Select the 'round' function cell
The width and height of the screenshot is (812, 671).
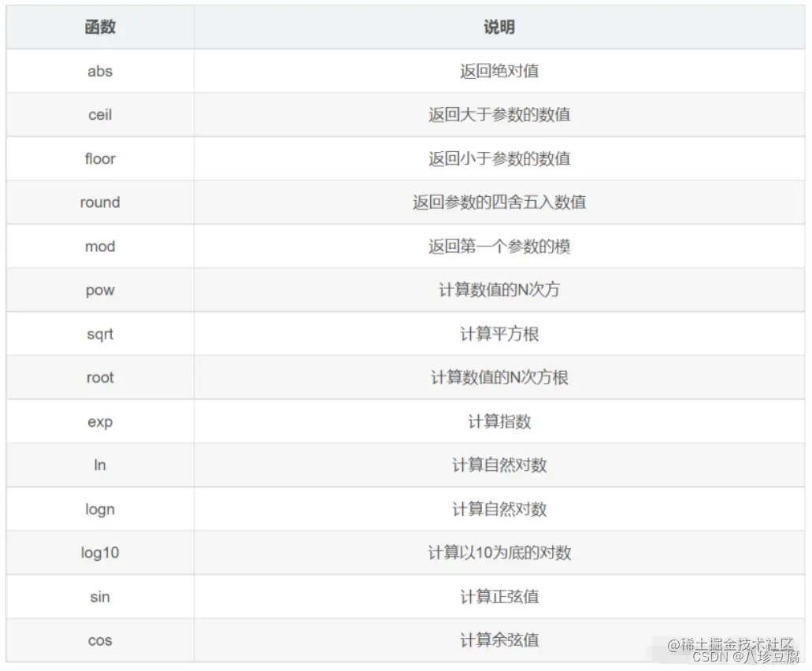(x=100, y=202)
